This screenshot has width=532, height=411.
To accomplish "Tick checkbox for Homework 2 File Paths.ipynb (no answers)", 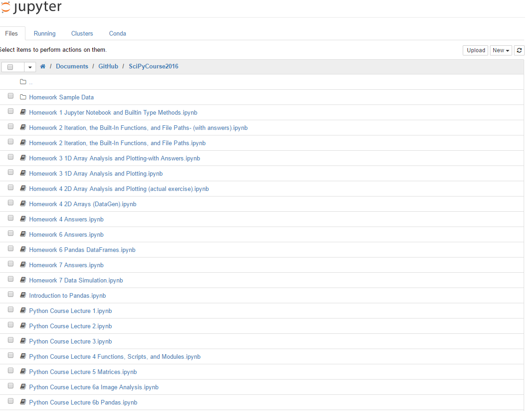I will (11, 142).
